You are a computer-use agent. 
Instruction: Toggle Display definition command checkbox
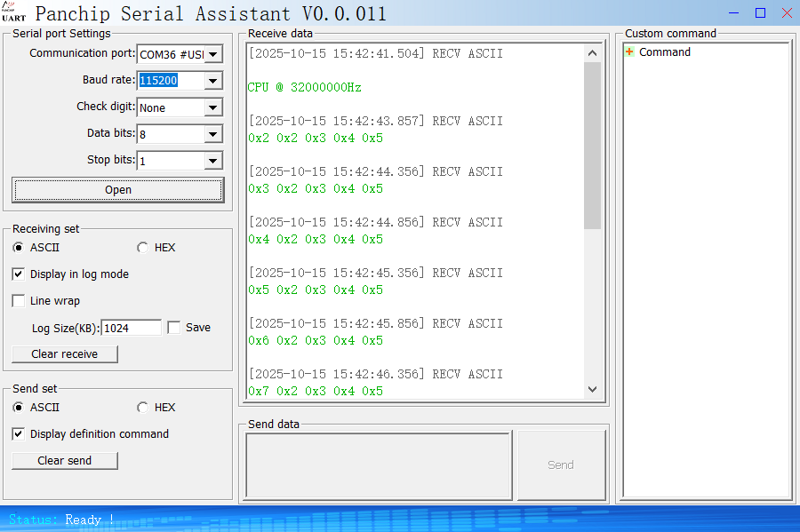pos(19,434)
